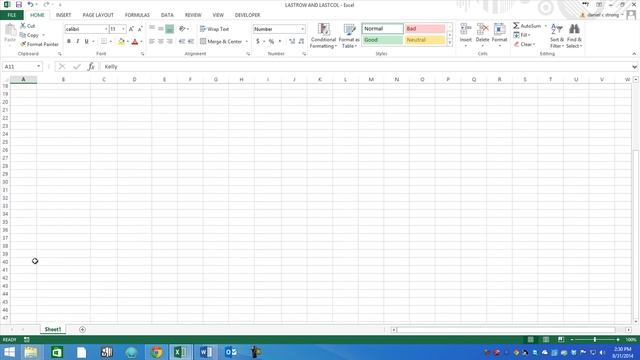The width and height of the screenshot is (640, 360).
Task: Toggle Wrap Text
Action: point(215,29)
